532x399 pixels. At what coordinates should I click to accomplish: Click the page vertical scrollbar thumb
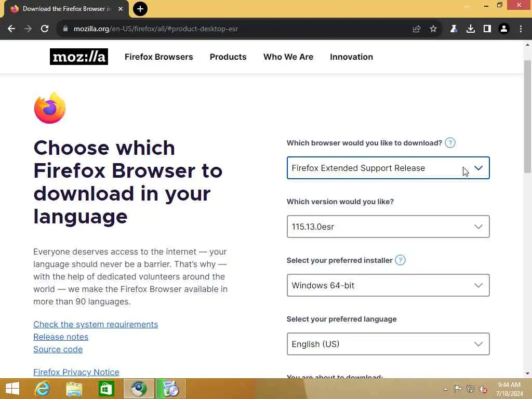[x=527, y=116]
